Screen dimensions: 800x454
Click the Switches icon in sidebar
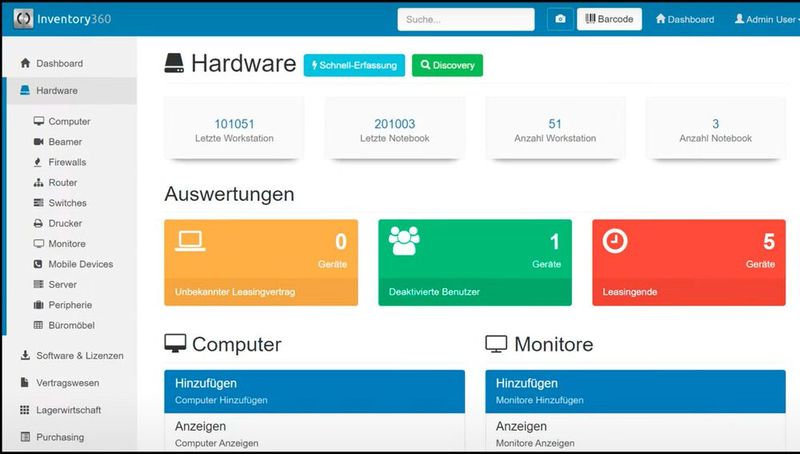39,203
